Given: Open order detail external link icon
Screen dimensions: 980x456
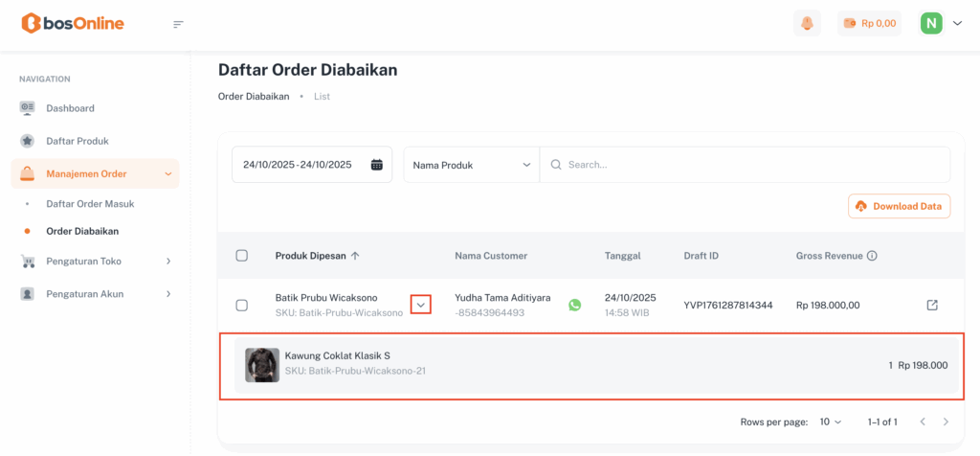Looking at the screenshot, I should pyautogui.click(x=932, y=305).
